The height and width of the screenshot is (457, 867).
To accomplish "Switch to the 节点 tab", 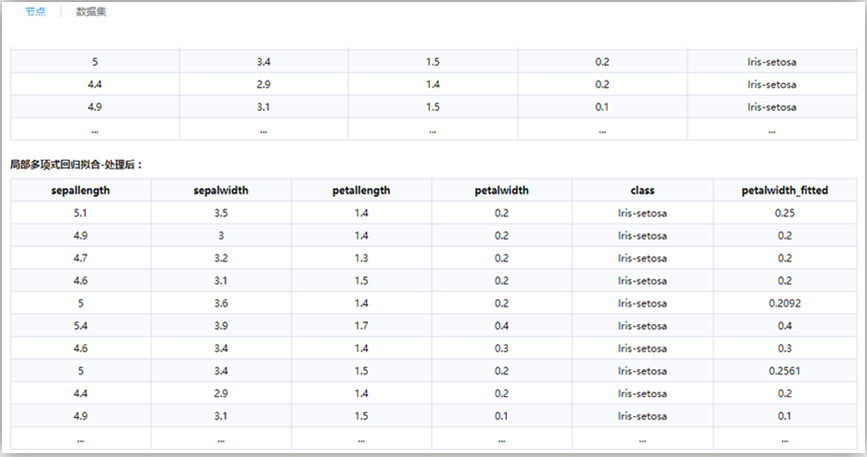I will tap(35, 11).
